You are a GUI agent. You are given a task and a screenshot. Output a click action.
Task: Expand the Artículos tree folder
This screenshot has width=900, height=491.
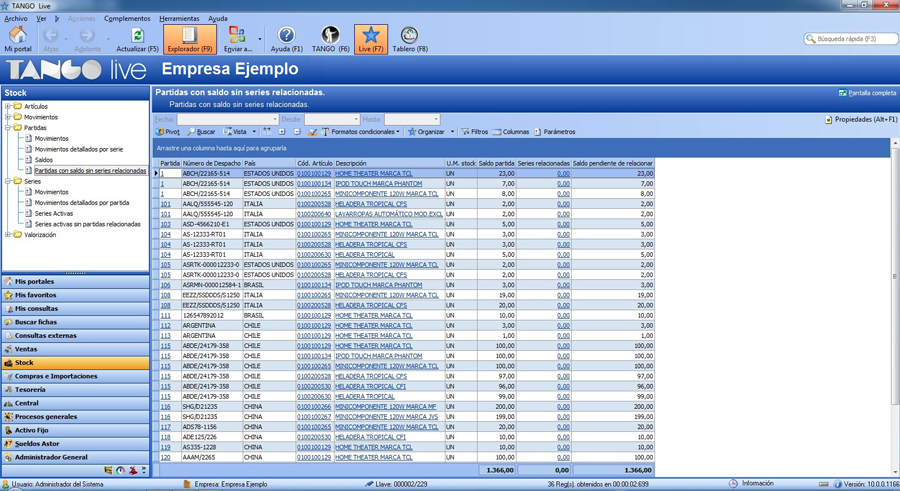(8, 106)
